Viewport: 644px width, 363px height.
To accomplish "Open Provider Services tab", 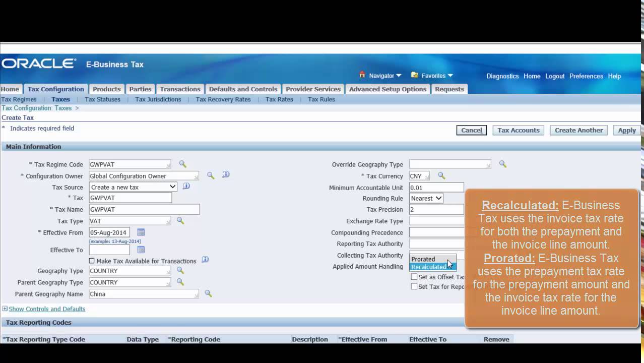I will [313, 89].
